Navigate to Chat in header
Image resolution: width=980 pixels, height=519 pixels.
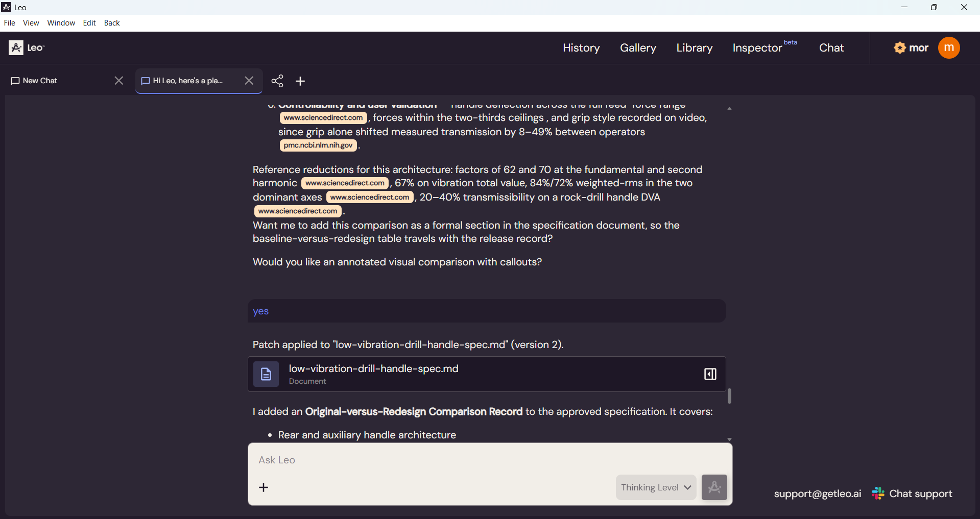coord(831,47)
